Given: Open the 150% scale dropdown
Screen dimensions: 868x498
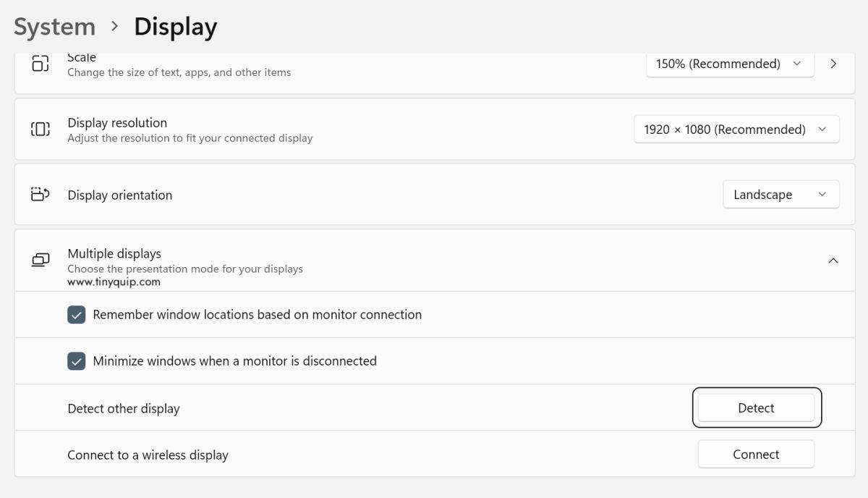Looking at the screenshot, I should point(729,64).
